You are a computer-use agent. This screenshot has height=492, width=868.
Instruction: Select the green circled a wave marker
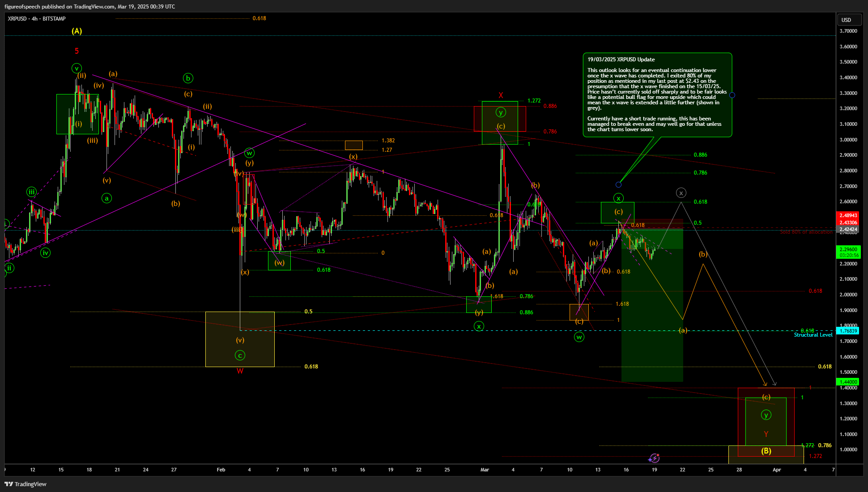(106, 198)
